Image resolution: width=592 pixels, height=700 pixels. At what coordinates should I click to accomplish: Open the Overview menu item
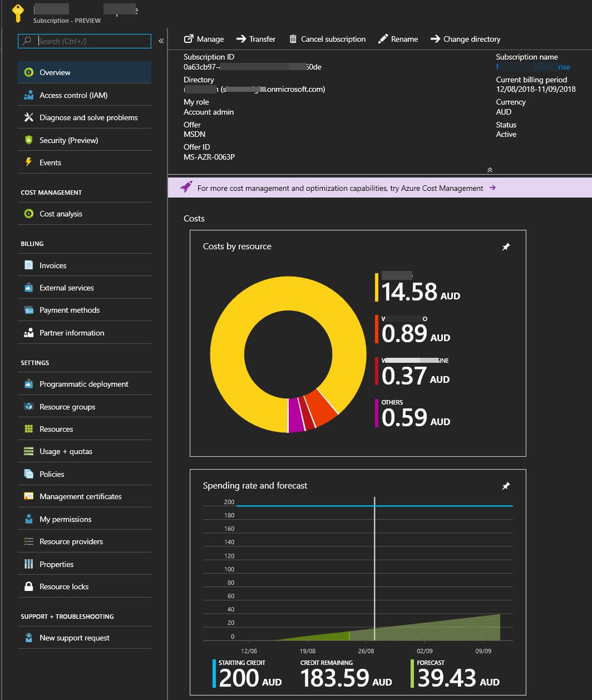point(85,72)
